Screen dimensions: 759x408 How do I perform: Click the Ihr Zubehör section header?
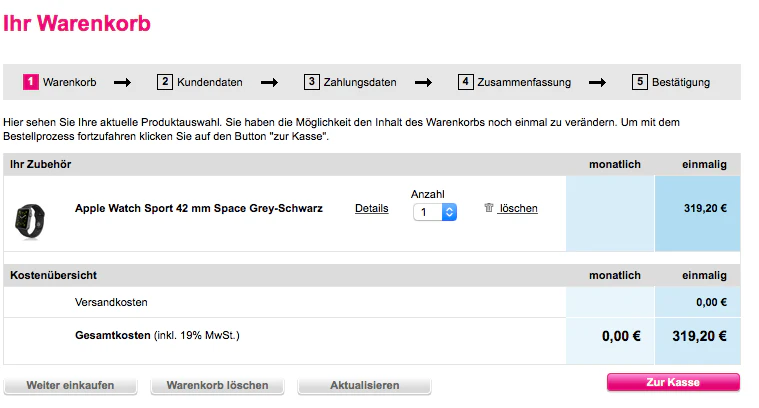(41, 164)
